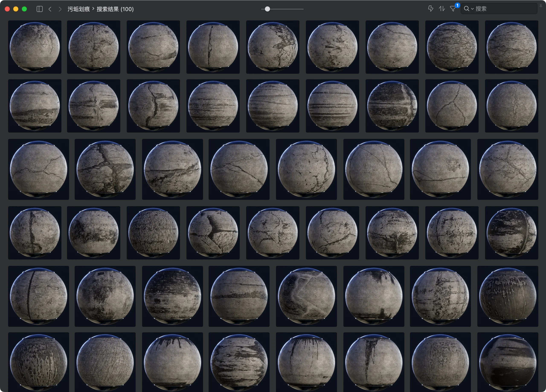
Task: Select bottom-right dark banded sphere thumbnail
Action: pyautogui.click(x=507, y=362)
